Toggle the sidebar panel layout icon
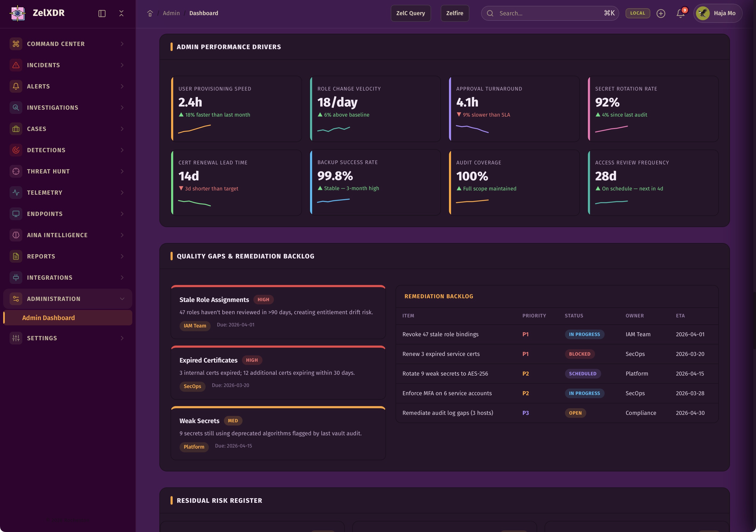The image size is (756, 532). [102, 14]
